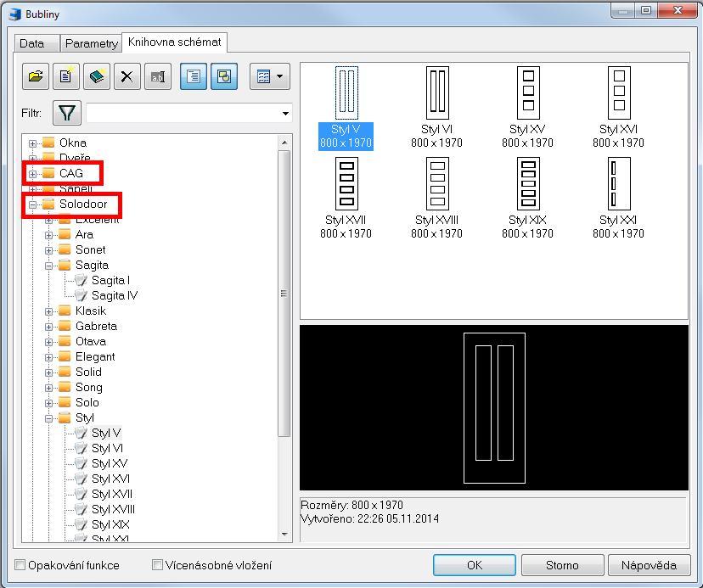
Task: Pick Styl V door thumbnail
Action: [346, 92]
